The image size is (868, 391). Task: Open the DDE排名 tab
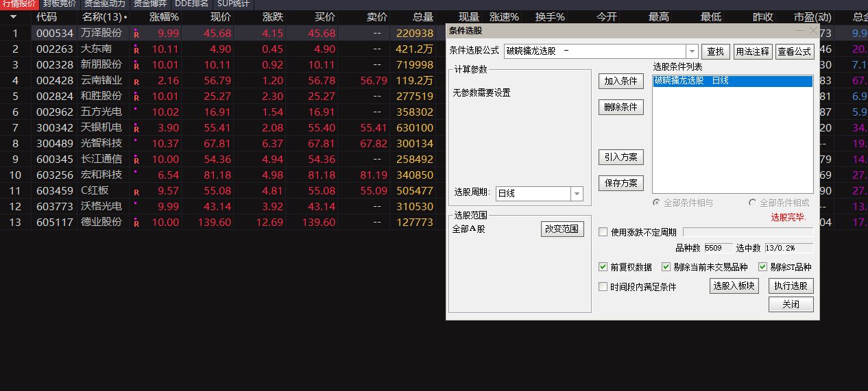coord(191,3)
